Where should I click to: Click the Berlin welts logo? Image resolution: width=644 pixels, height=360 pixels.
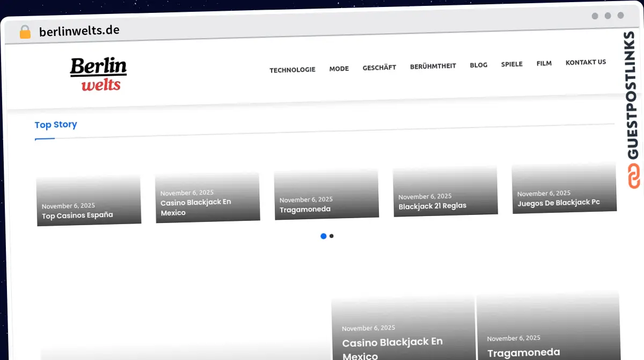98,74
